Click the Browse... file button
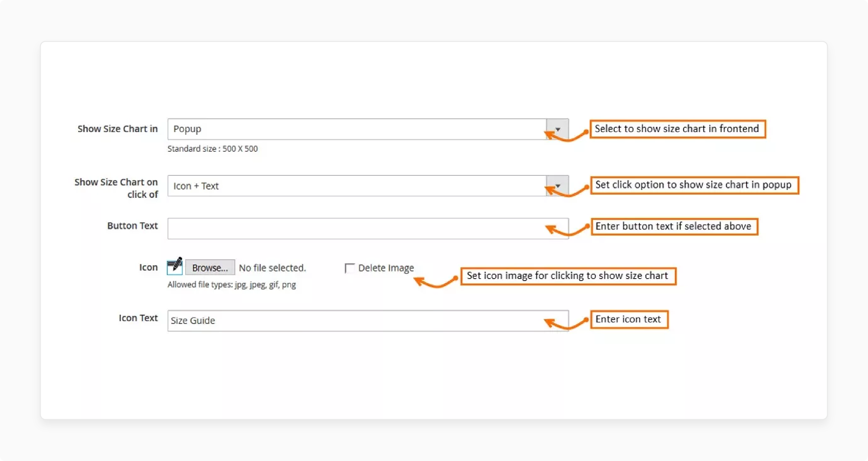 [210, 267]
